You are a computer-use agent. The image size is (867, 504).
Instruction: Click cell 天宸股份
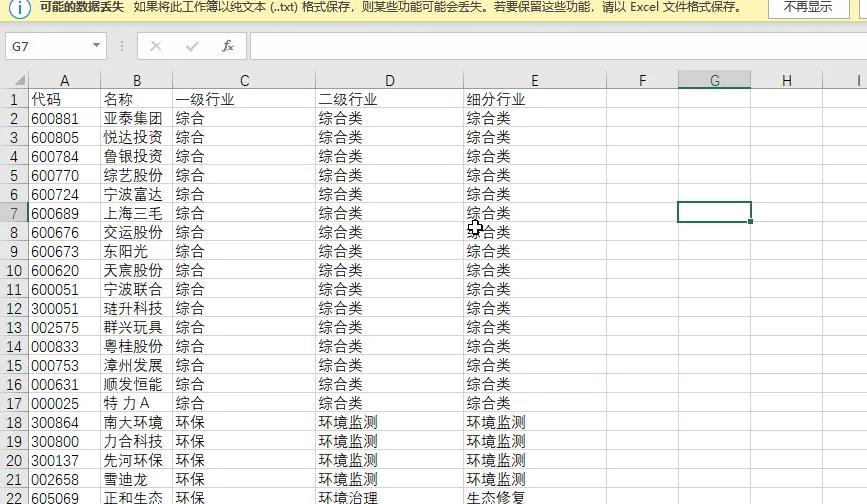click(x=137, y=270)
